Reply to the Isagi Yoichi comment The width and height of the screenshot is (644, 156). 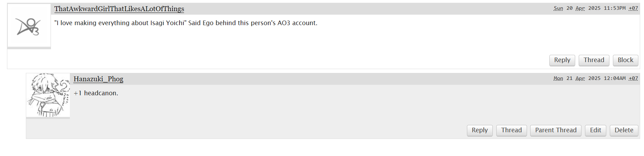coord(562,60)
